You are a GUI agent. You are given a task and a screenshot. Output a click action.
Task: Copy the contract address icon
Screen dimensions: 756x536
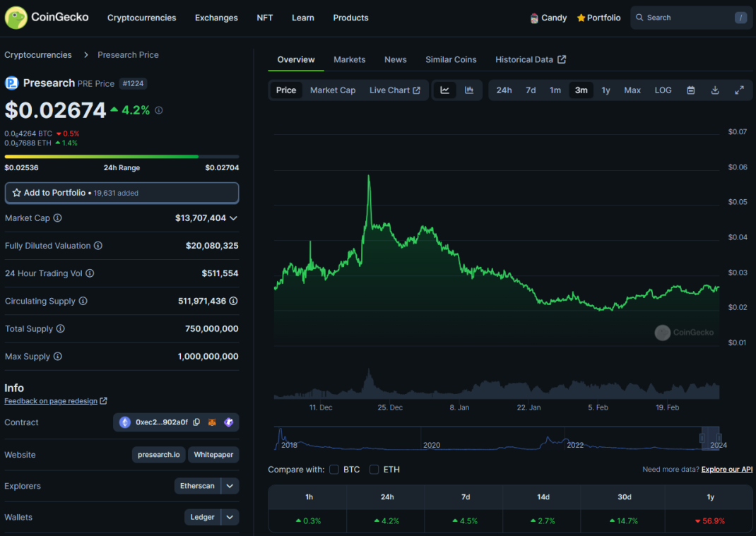click(x=196, y=422)
